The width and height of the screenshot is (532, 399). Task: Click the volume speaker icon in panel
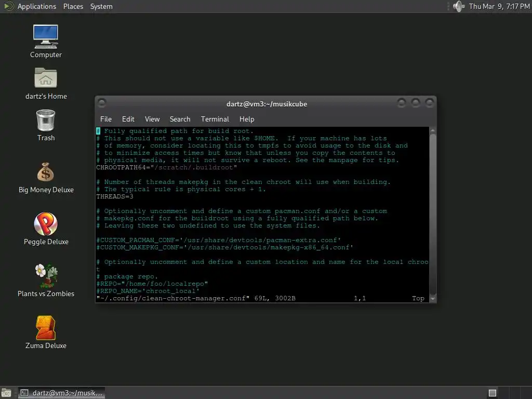(x=459, y=6)
